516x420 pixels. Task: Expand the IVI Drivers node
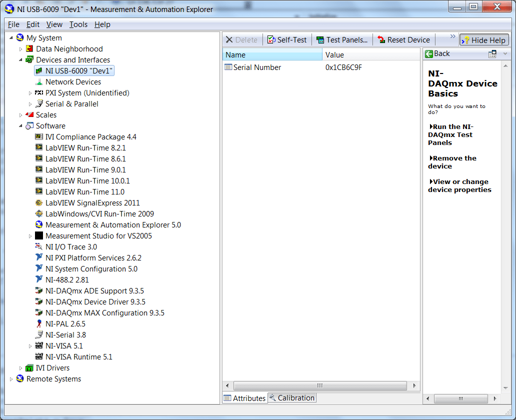point(20,368)
